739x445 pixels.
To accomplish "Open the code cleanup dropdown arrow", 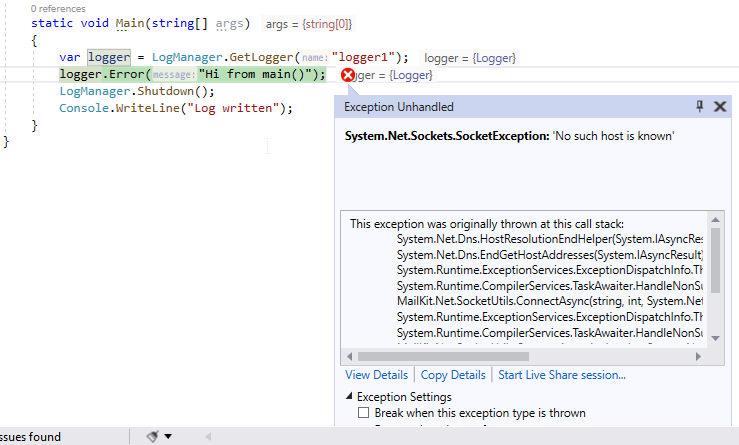I will (x=168, y=437).
